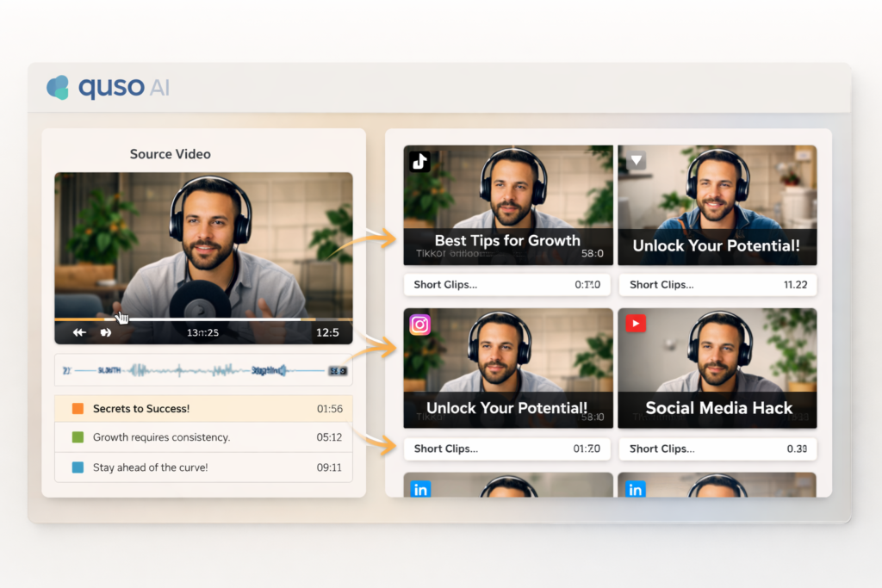Click the Instagram icon on Unlock Your Potential clip
The image size is (882, 588).
(x=420, y=325)
